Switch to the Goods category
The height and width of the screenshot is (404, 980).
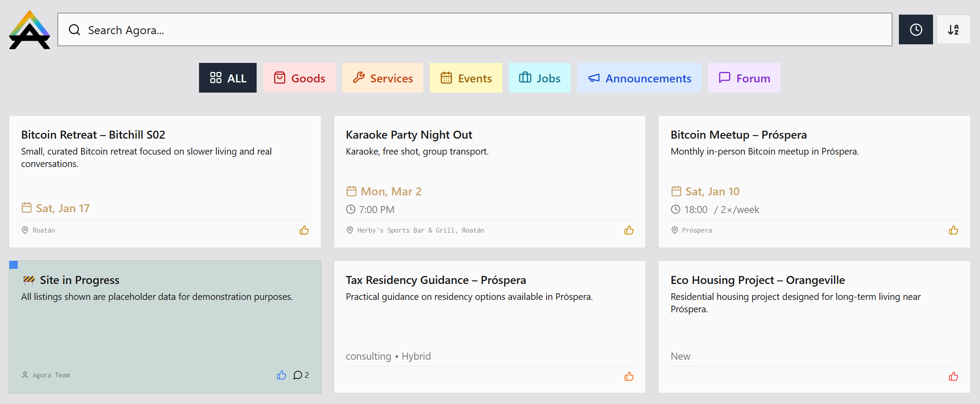coord(299,78)
